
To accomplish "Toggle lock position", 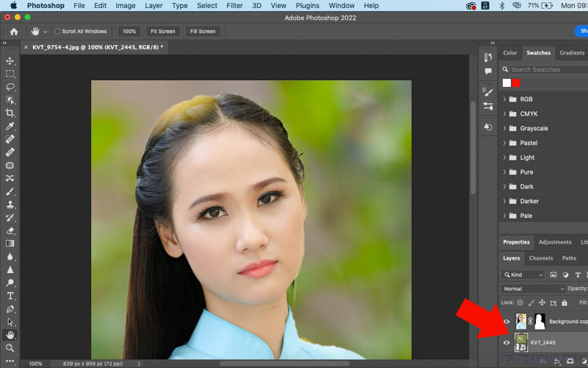I will click(x=542, y=302).
